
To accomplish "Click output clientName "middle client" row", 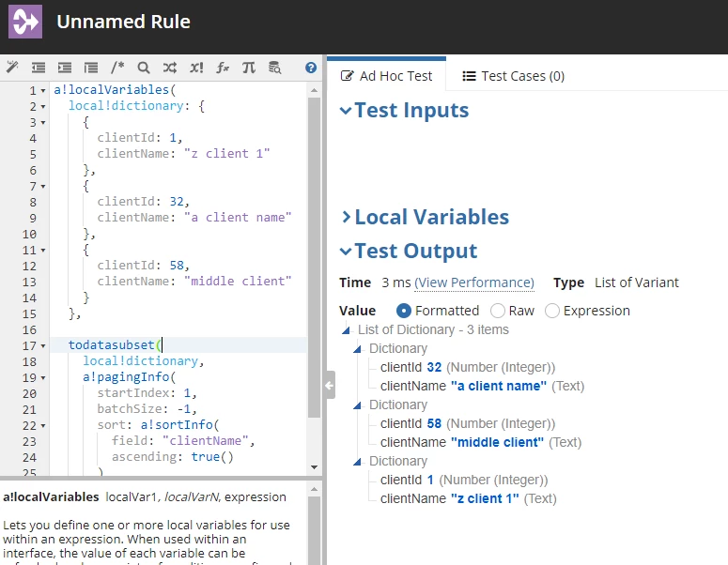I will (x=481, y=442).
